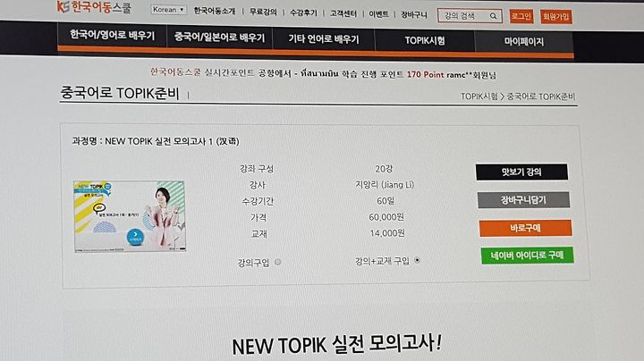Select the 강의+교재 구입 radio button
Image resolution: width=644 pixels, height=361 pixels.
click(x=417, y=260)
